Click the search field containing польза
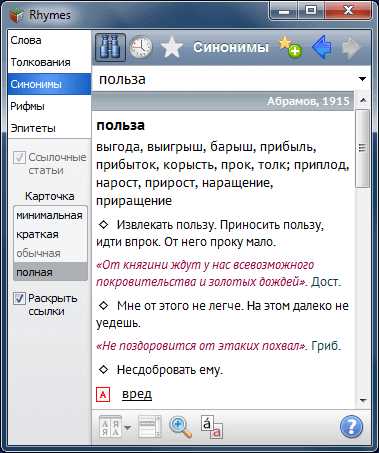The width and height of the screenshot is (379, 453). [x=224, y=79]
